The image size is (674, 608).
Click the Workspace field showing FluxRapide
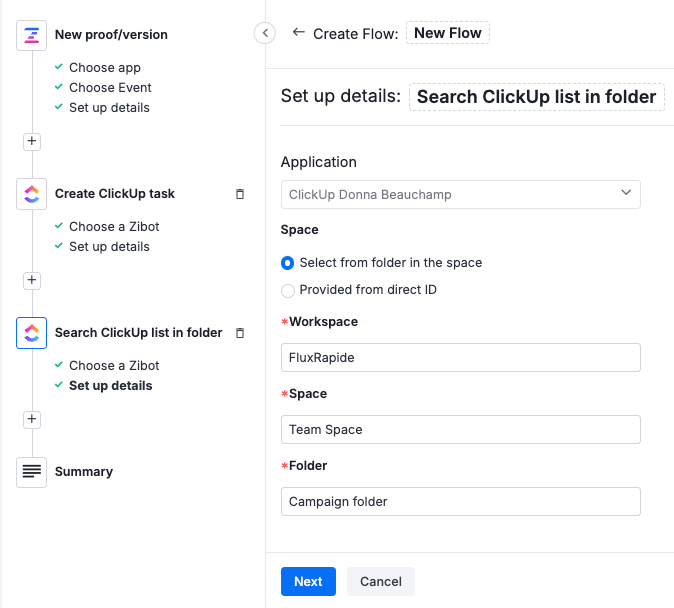point(460,357)
